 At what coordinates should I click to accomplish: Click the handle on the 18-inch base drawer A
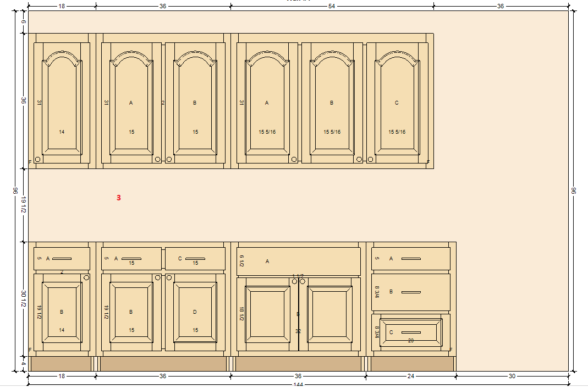[x=62, y=259]
